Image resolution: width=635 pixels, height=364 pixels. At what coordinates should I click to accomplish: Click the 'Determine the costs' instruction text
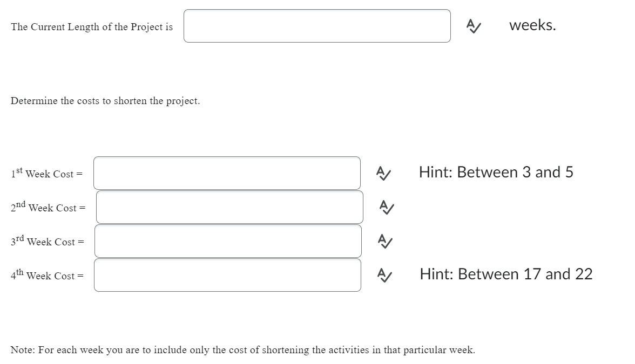pos(106,101)
